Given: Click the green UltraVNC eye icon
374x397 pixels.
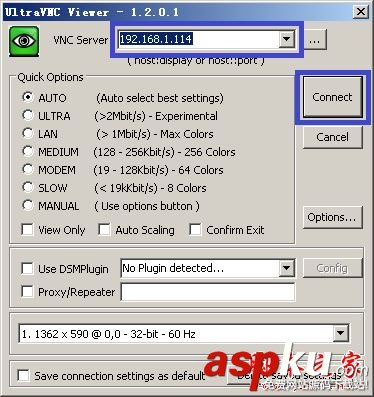Looking at the screenshot, I should (24, 41).
